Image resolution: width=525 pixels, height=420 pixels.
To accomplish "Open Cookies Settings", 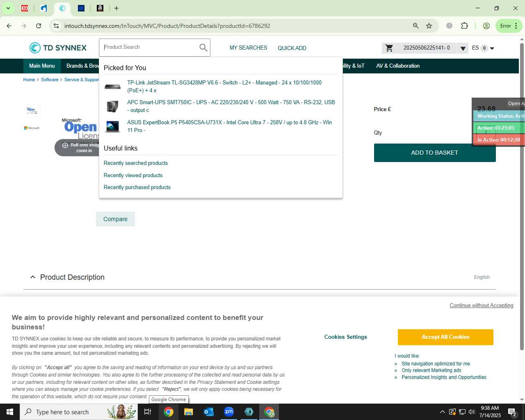I will [x=346, y=337].
